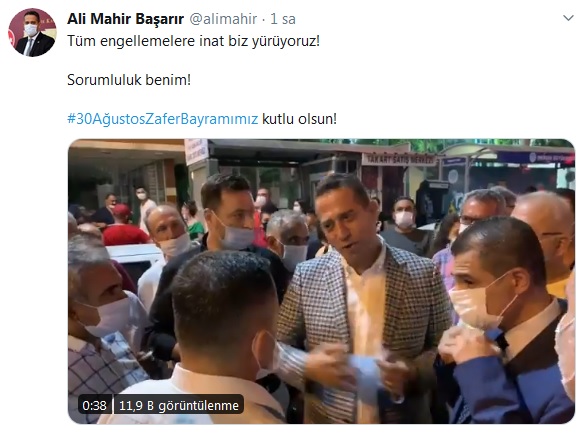Click the tweet text 'Sorumluluk benim!'
Screen dimensions: 580x436
coord(129,80)
